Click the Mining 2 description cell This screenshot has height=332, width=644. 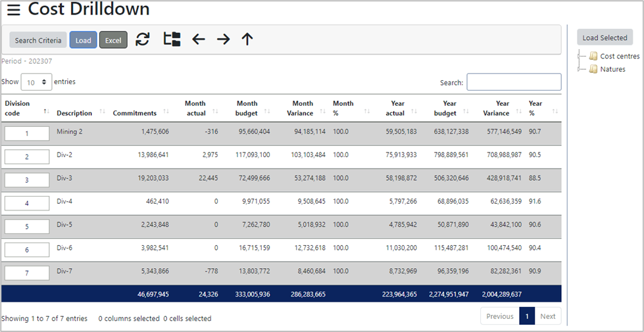click(70, 131)
